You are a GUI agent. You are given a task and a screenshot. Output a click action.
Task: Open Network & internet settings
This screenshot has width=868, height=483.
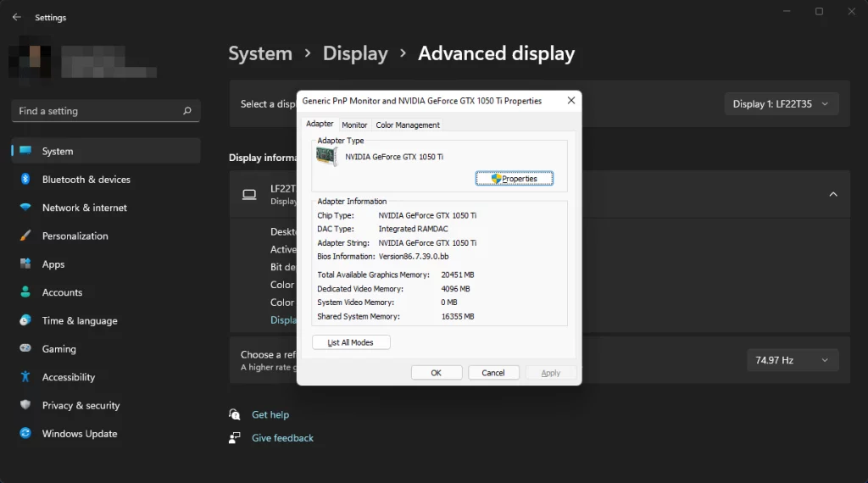coord(106,208)
